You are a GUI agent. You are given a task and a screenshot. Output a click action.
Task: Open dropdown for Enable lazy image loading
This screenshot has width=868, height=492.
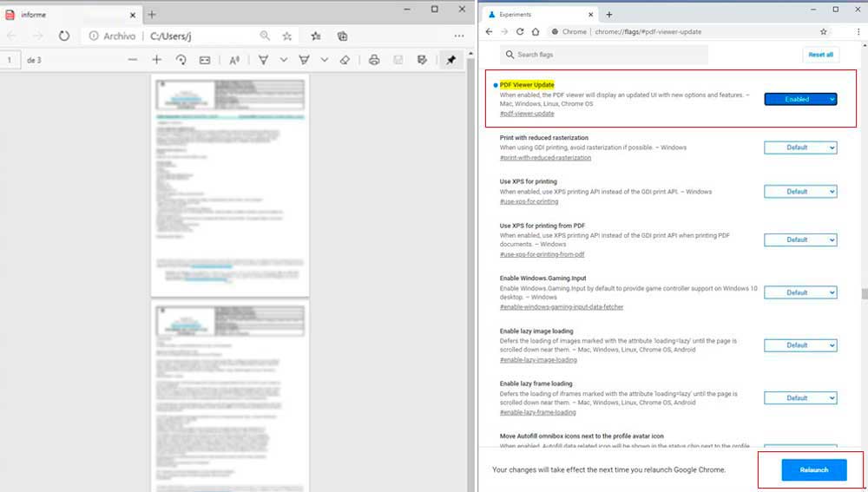(x=800, y=345)
